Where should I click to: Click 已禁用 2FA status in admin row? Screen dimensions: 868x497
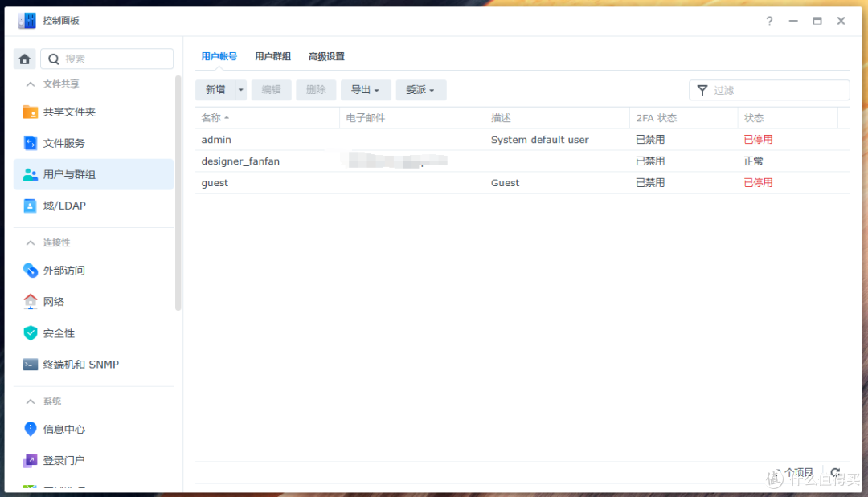(650, 140)
